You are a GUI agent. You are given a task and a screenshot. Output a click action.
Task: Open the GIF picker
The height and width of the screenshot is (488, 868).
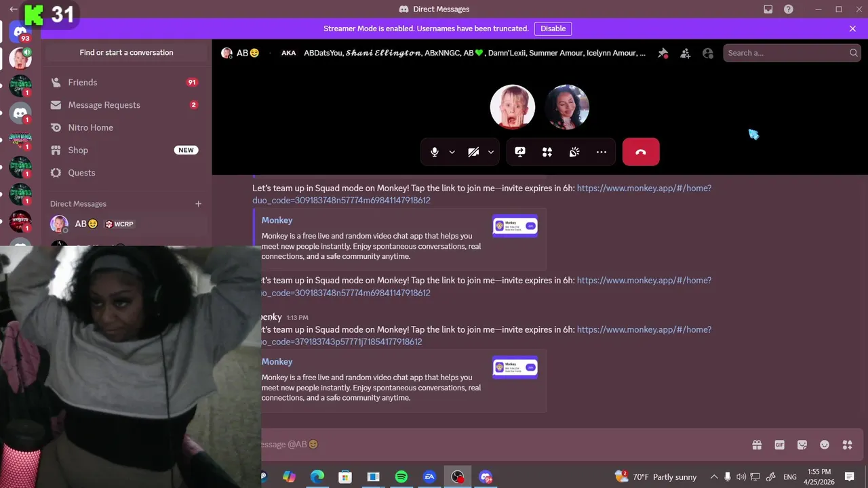[x=780, y=445]
